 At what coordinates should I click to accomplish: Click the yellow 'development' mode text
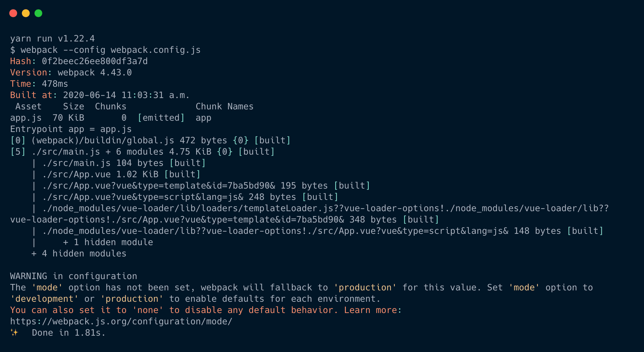click(44, 299)
